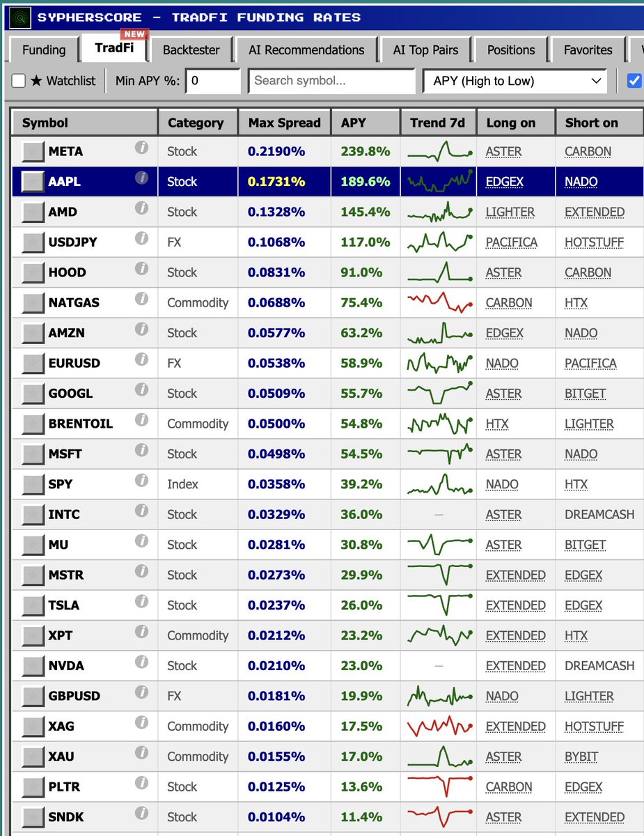Open info icon for META row
The width and height of the screenshot is (644, 836).
pos(141,148)
